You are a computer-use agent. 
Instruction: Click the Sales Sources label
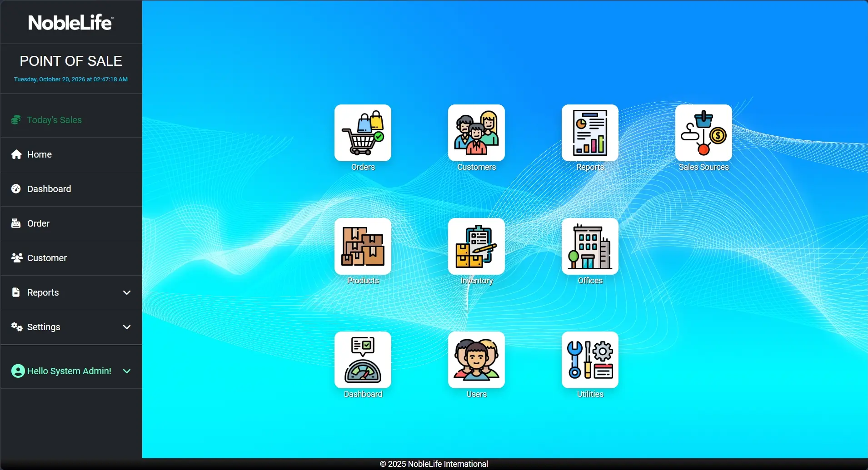click(704, 167)
